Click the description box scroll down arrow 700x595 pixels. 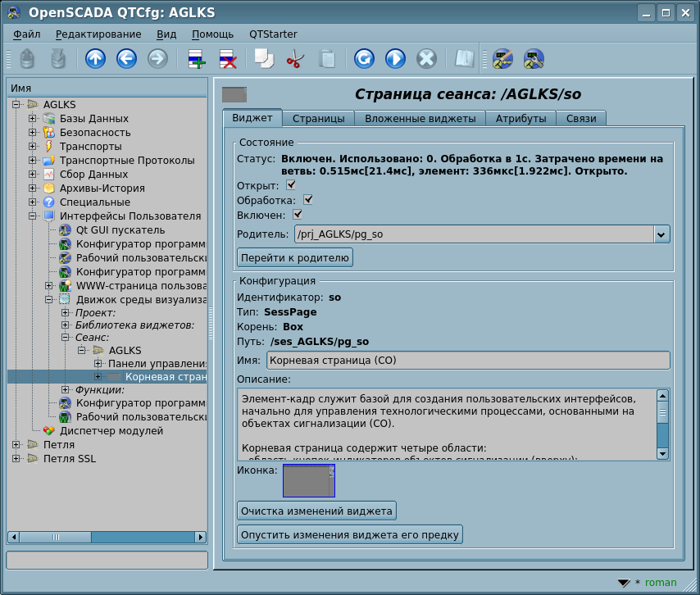662,454
